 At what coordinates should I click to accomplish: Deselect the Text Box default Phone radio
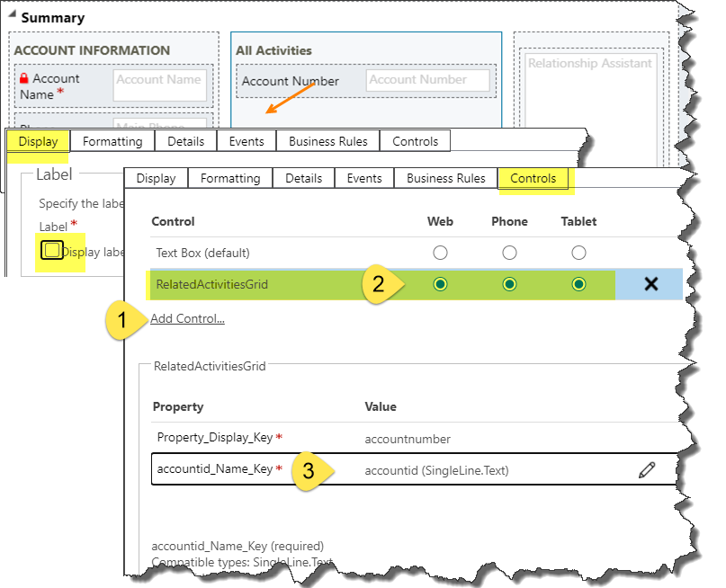[x=510, y=253]
